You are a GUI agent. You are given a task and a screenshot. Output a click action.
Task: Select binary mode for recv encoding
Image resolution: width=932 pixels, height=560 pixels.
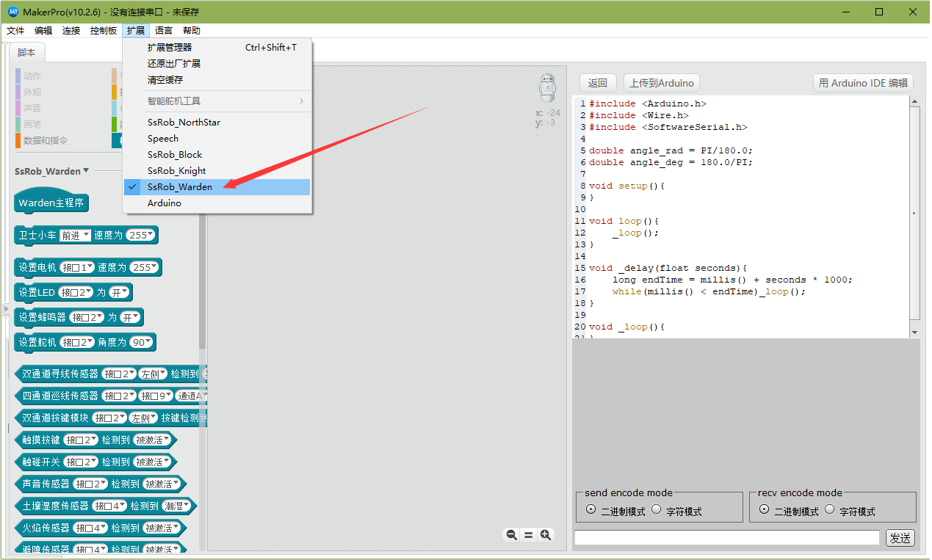point(764,510)
